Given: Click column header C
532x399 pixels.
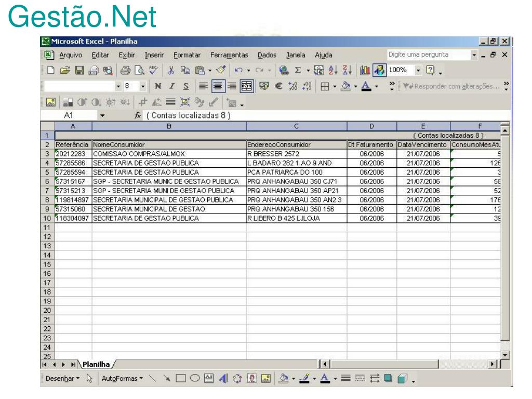Looking at the screenshot, I should (x=296, y=125).
